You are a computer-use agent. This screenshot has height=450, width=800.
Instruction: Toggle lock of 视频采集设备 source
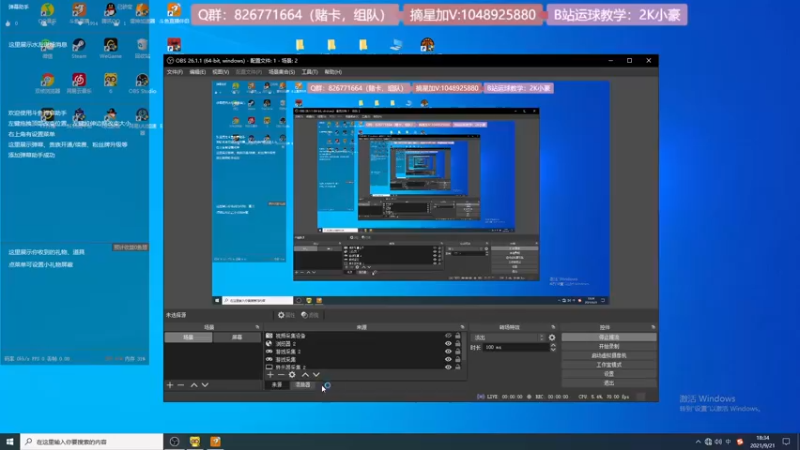[x=458, y=336]
